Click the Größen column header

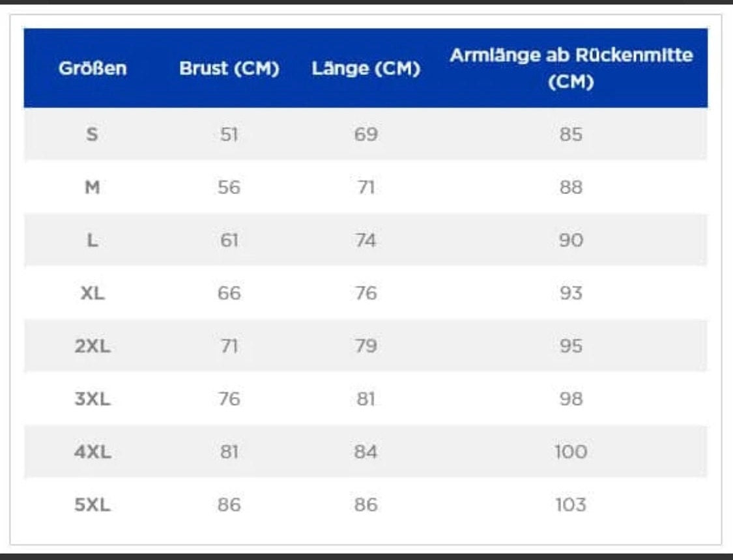93,68
